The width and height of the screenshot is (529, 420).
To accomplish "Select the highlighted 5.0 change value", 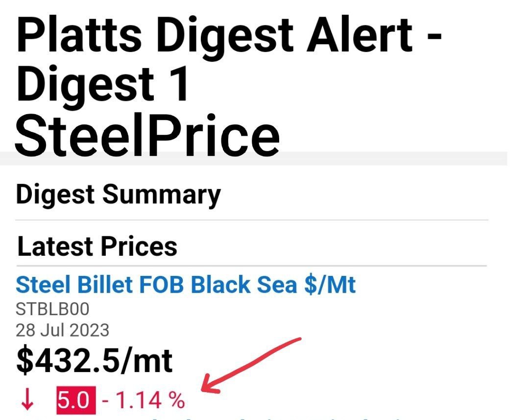I will click(76, 401).
